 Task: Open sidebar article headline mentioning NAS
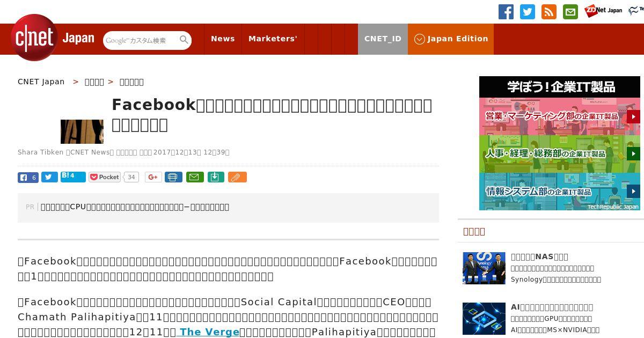[539, 256]
